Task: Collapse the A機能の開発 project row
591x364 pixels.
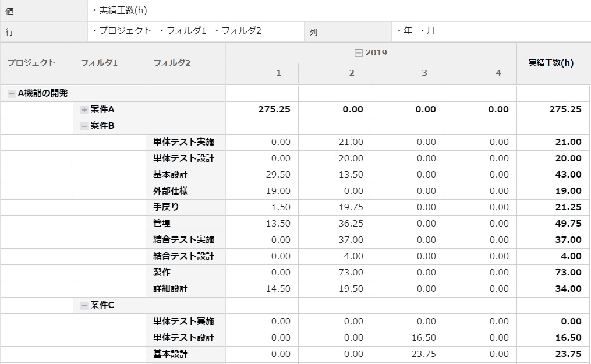Action: (x=12, y=93)
